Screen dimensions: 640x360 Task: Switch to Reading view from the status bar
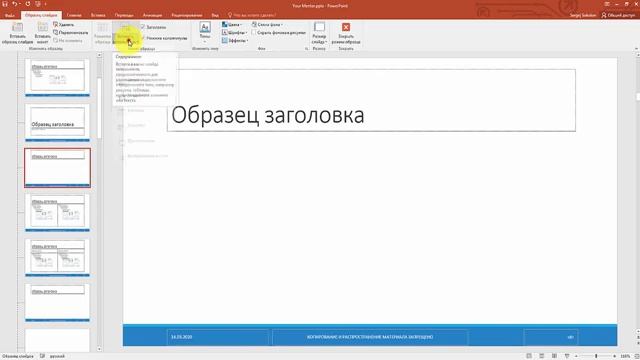click(554, 356)
